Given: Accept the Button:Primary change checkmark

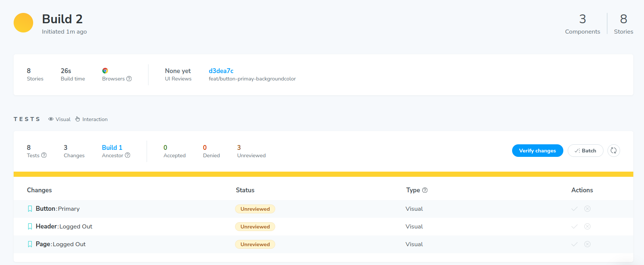Looking at the screenshot, I should tap(574, 209).
